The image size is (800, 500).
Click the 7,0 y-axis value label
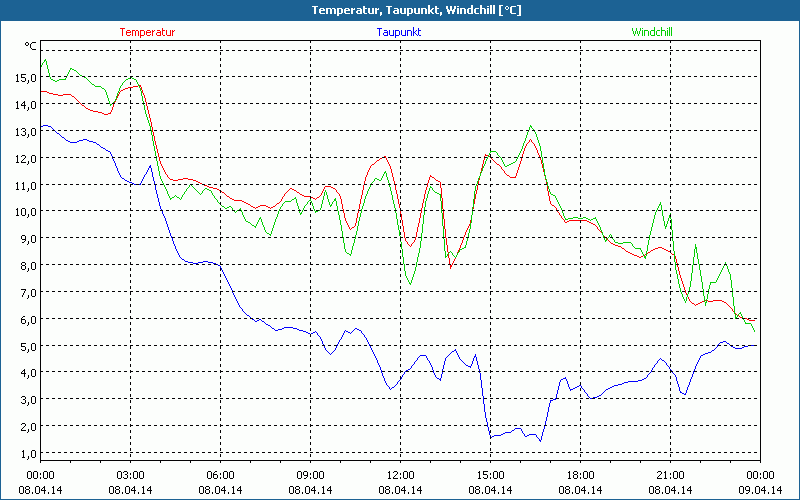click(x=25, y=292)
